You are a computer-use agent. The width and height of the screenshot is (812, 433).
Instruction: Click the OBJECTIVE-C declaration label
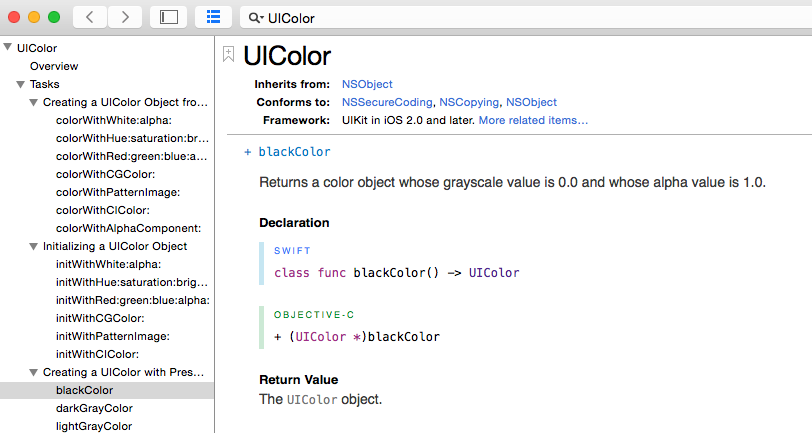[x=314, y=315]
